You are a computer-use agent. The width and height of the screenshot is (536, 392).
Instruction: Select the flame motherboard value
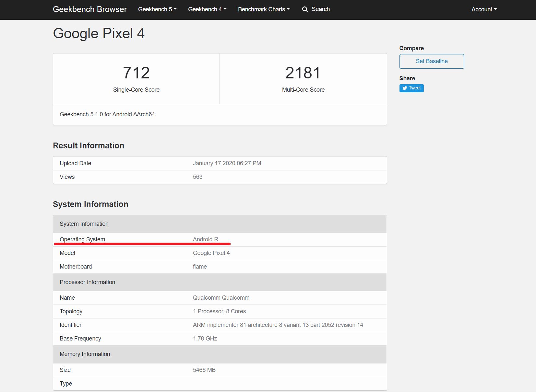tap(200, 267)
